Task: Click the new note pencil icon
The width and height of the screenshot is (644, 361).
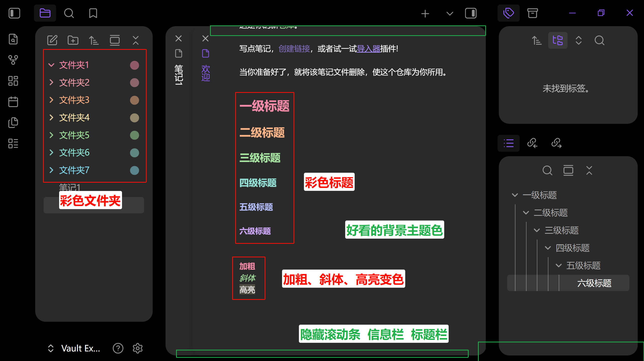Action: (52, 40)
